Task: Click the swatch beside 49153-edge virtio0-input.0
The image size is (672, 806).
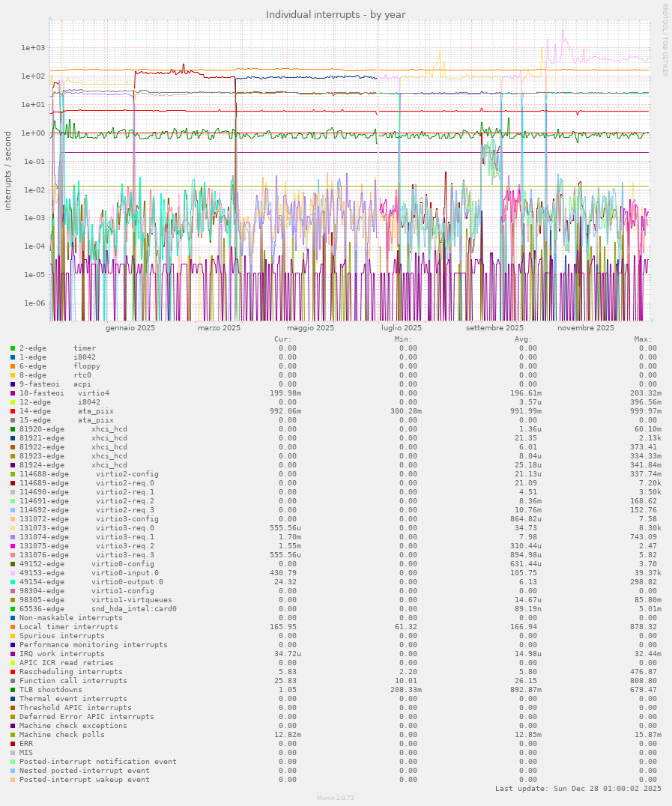Action: [13, 573]
